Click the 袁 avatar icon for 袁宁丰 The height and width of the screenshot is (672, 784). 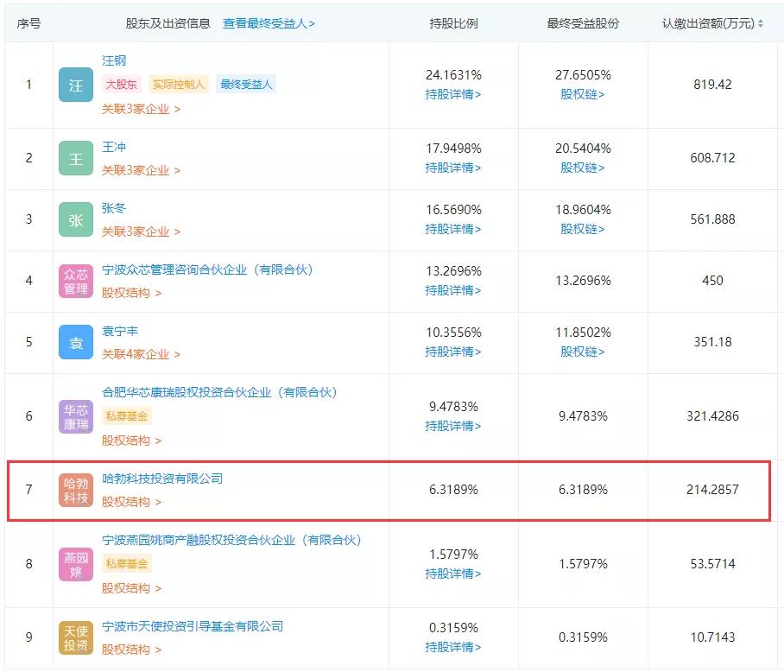pos(75,342)
